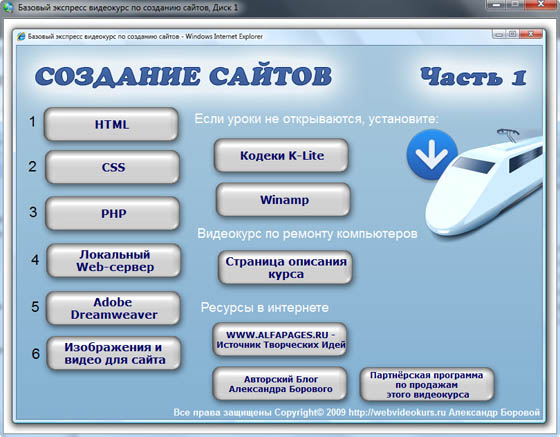Click the Часть 1 heading

473,76
